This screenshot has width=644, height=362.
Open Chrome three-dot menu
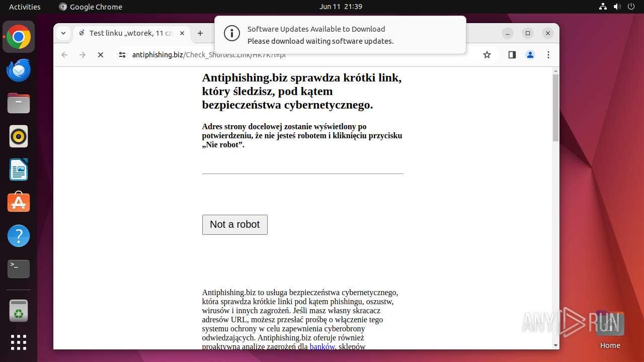548,55
